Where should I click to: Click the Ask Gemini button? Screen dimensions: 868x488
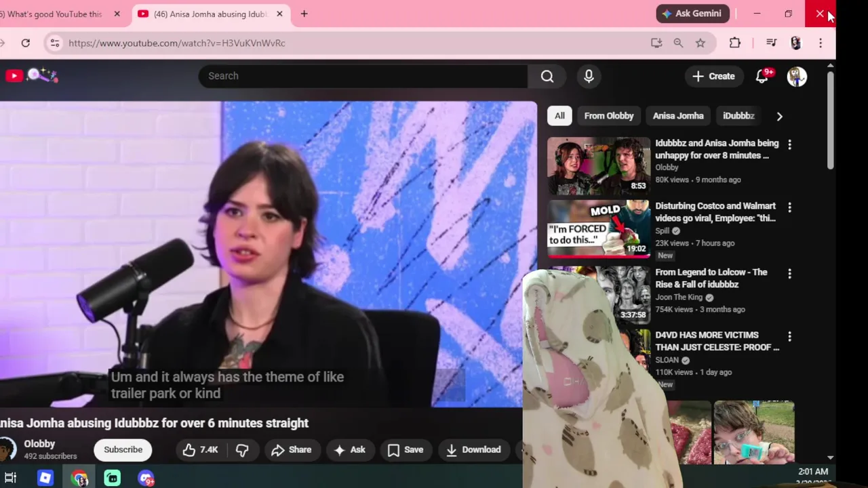[x=692, y=14]
